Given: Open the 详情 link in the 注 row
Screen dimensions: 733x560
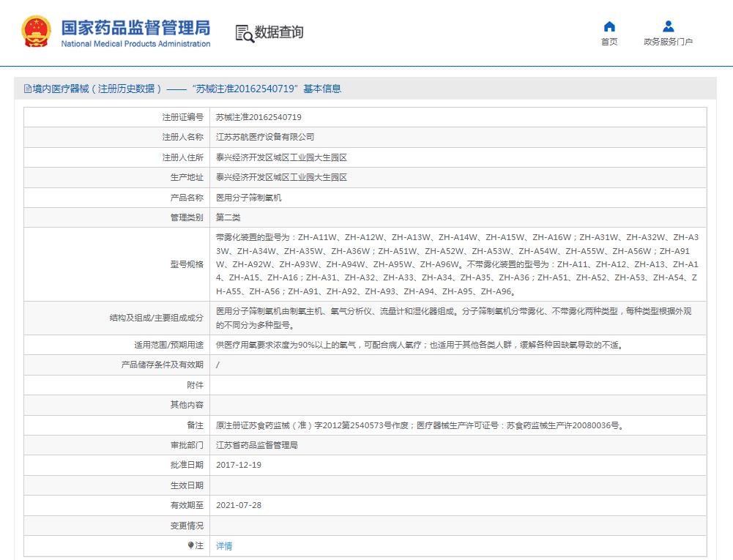Looking at the screenshot, I should pyautogui.click(x=224, y=546).
